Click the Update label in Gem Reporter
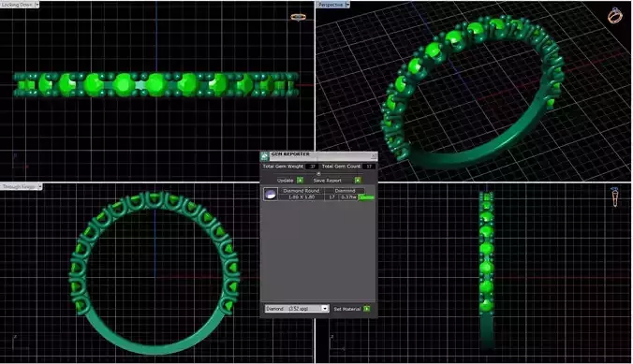Viewport: 633px width, 364px height. pyautogui.click(x=286, y=181)
